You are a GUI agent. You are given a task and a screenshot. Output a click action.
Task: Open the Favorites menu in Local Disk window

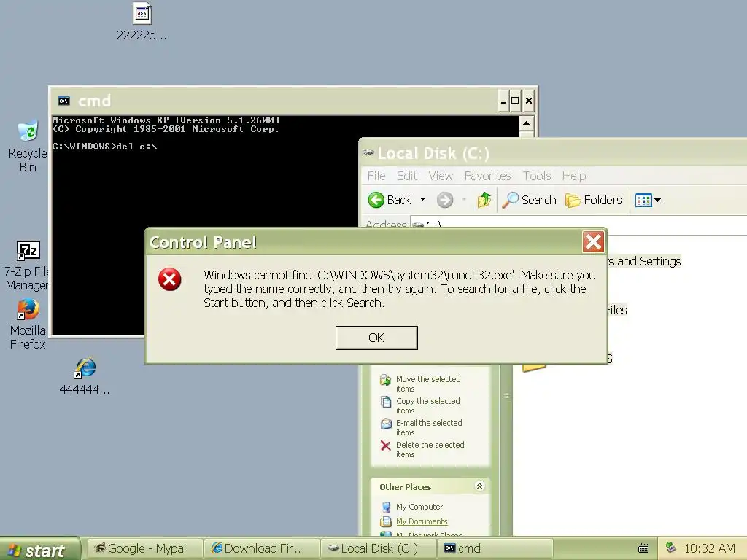click(487, 176)
